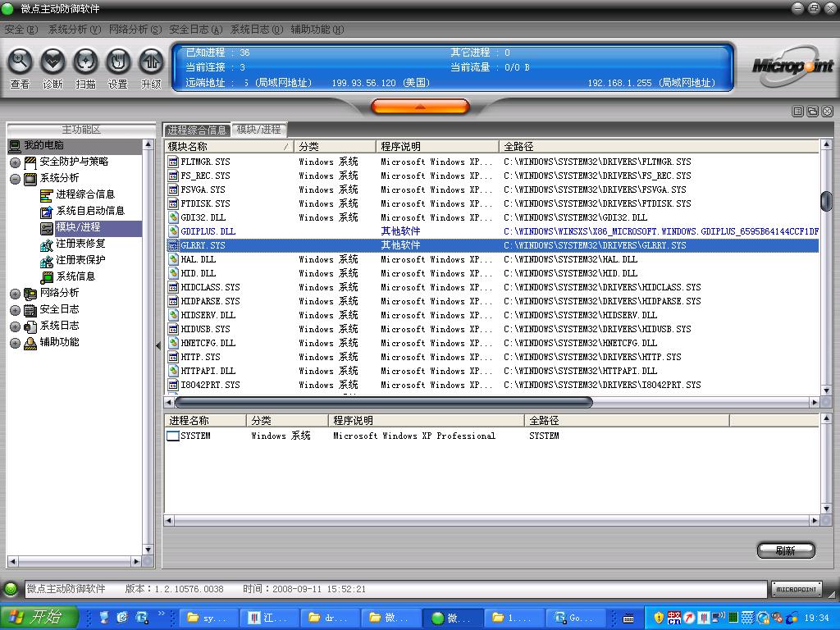Sort modules by 模块名称 column header

coord(230,147)
